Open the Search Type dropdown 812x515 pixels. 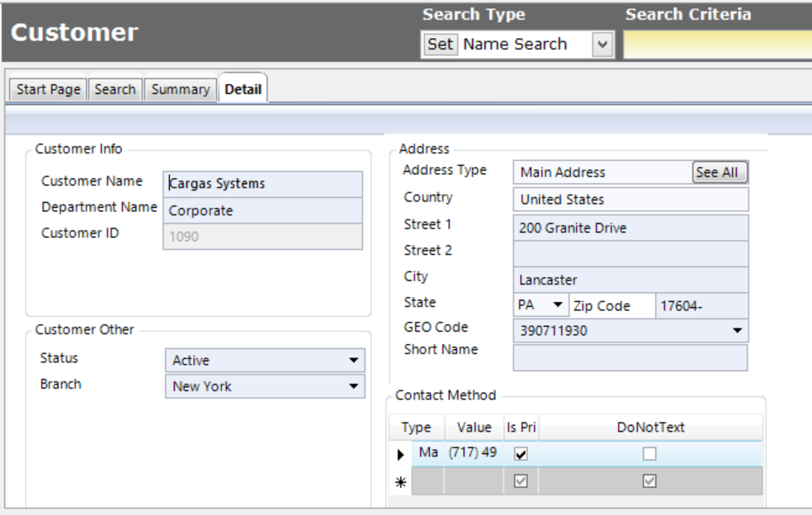coord(603,45)
